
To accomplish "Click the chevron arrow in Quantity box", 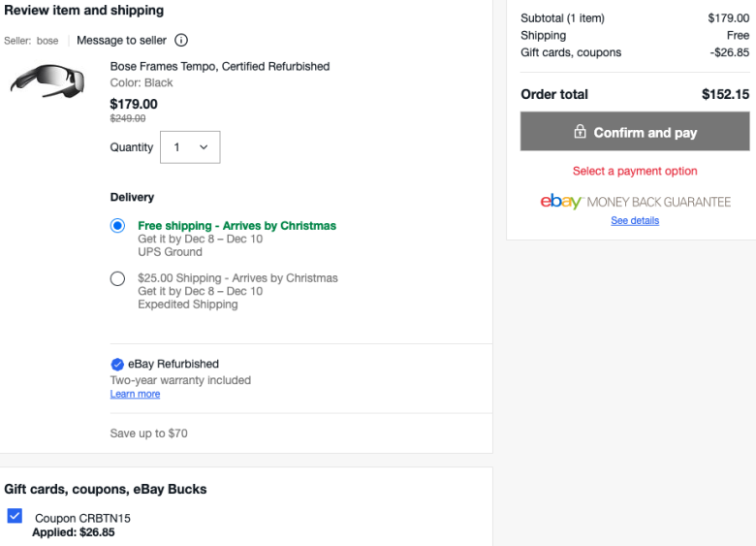I will (204, 147).
